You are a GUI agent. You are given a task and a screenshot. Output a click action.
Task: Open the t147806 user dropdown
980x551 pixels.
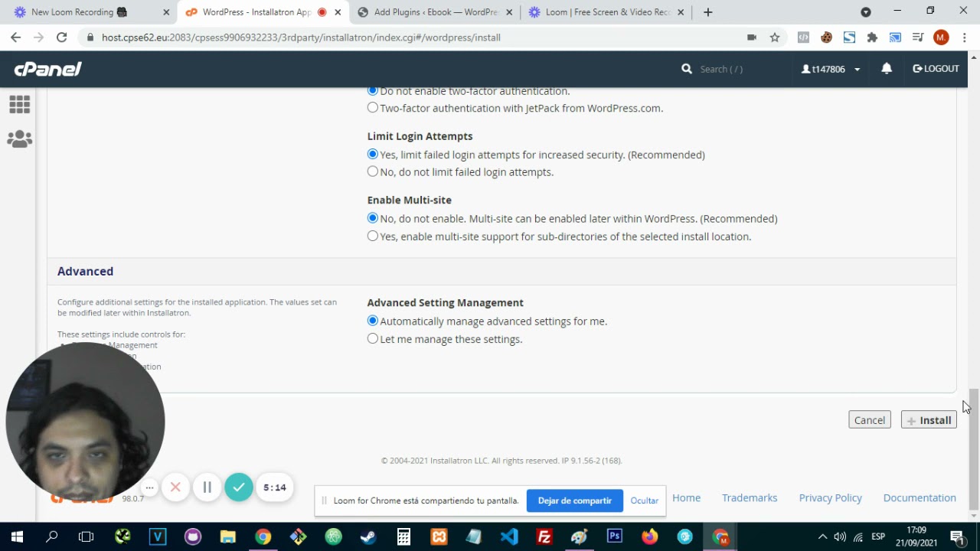pos(831,69)
